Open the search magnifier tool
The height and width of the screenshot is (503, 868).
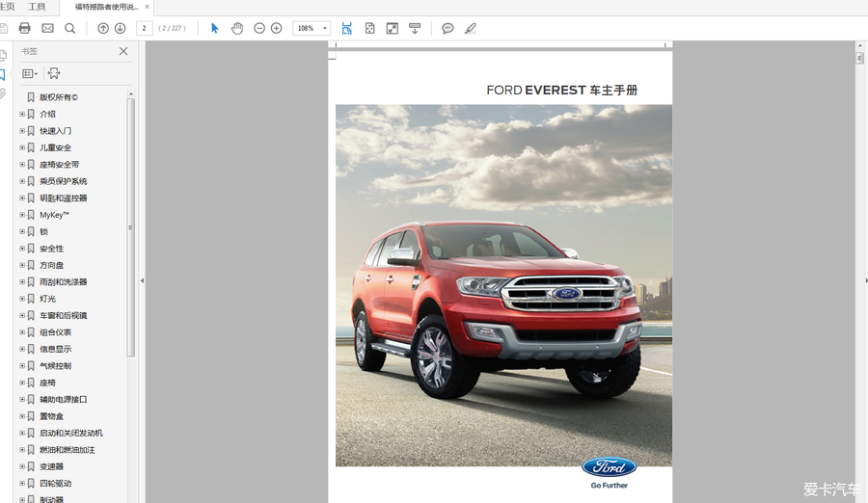click(x=69, y=28)
